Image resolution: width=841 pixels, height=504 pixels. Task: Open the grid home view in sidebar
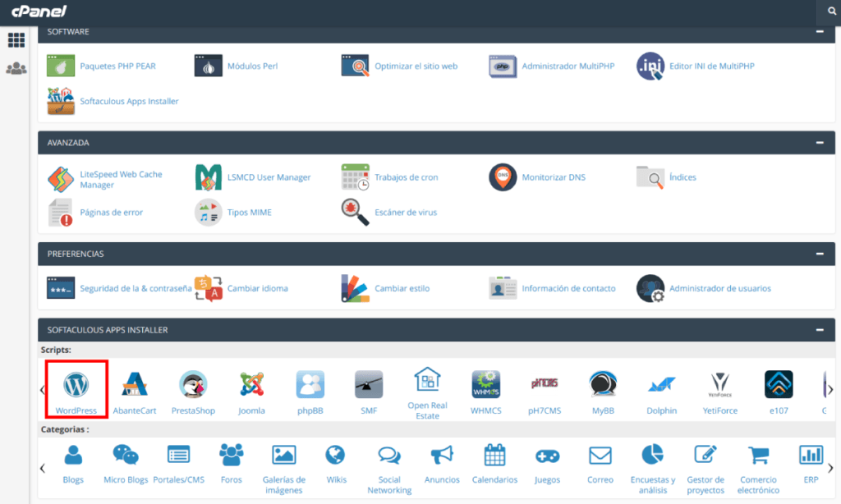tap(16, 40)
